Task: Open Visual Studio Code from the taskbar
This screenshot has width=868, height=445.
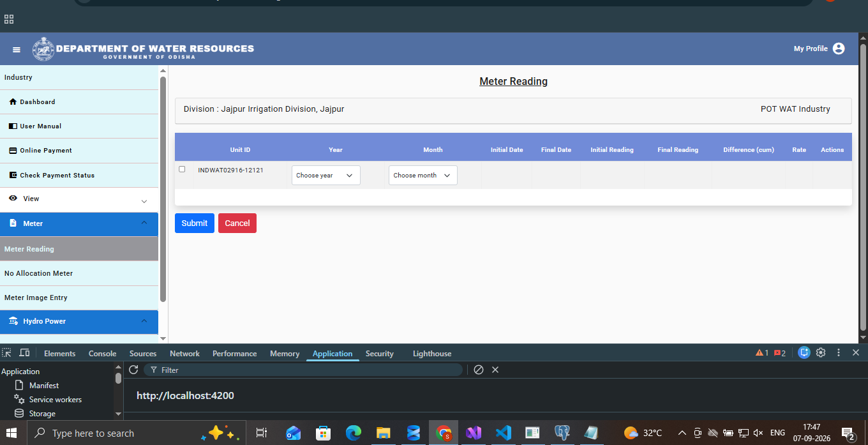Action: point(503,432)
